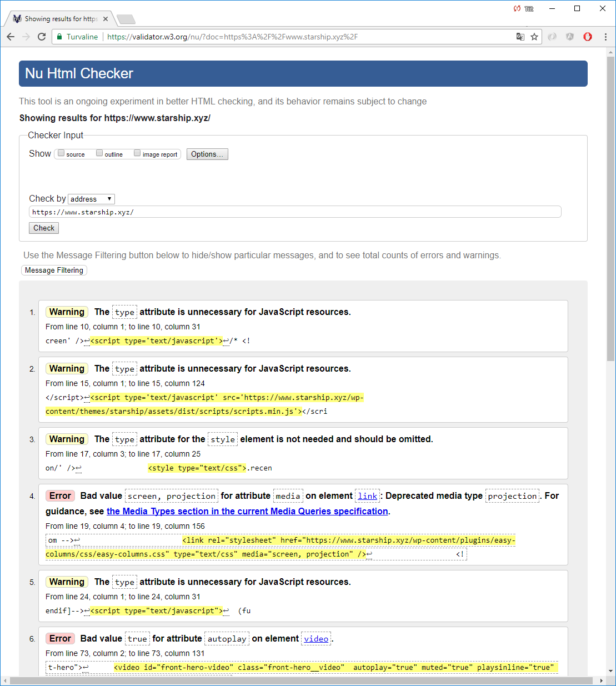This screenshot has height=686, width=616.
Task: Click the vertical scrollbar down arrow
Action: [610, 671]
